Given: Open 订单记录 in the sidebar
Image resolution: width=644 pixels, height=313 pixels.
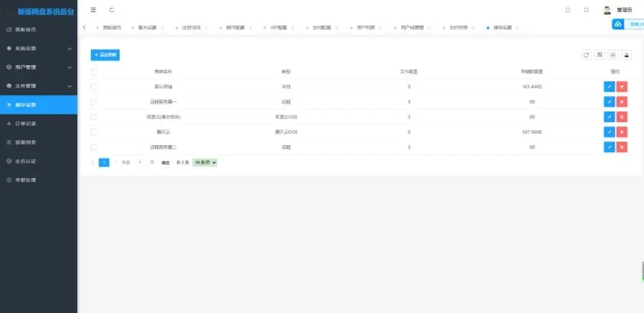Looking at the screenshot, I should [x=39, y=124].
